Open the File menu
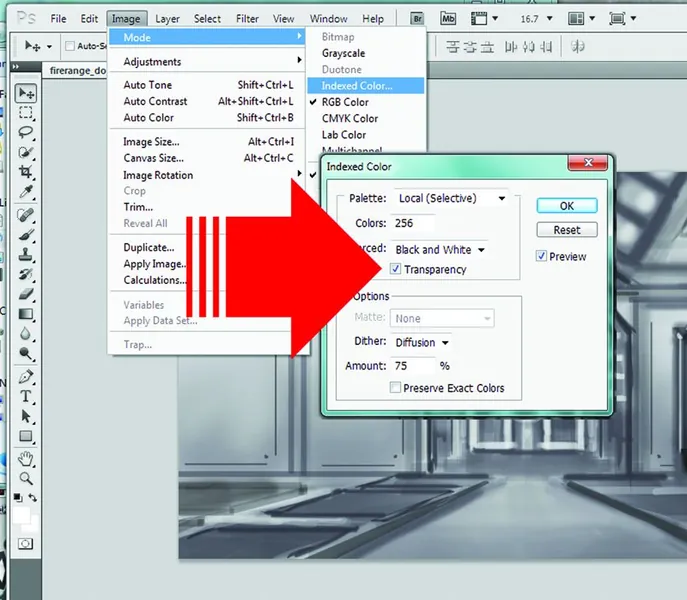The height and width of the screenshot is (600, 687). [58, 19]
